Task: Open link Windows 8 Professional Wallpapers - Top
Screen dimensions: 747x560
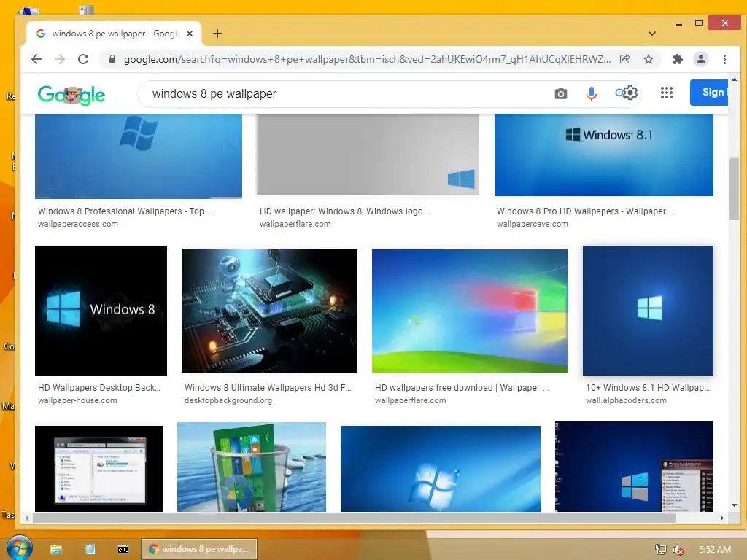Action: pos(125,211)
